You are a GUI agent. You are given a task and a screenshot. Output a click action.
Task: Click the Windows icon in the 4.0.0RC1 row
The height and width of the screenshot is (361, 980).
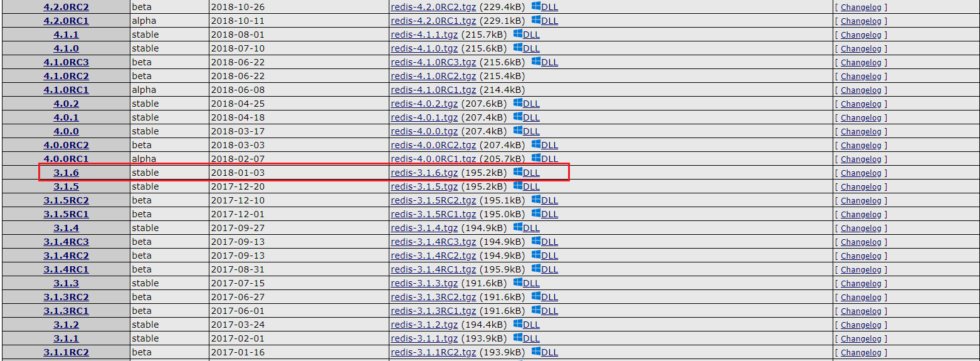coord(536,158)
